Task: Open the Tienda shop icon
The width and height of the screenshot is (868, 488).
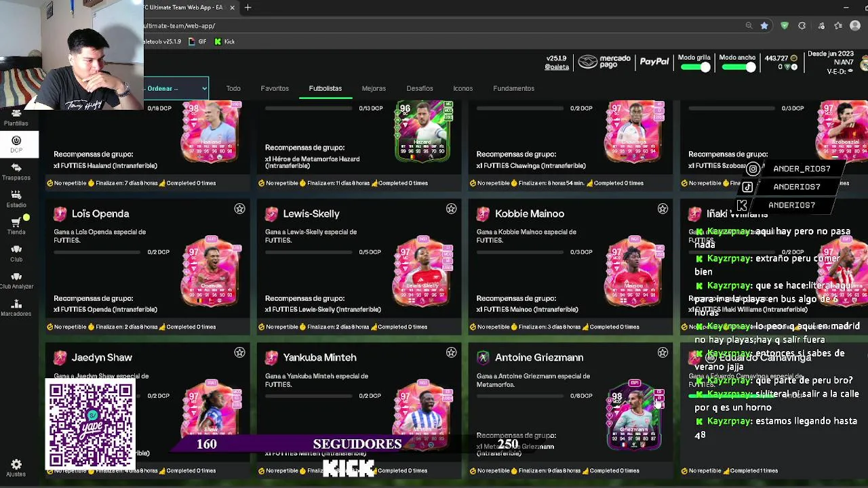Action: pos(16,226)
